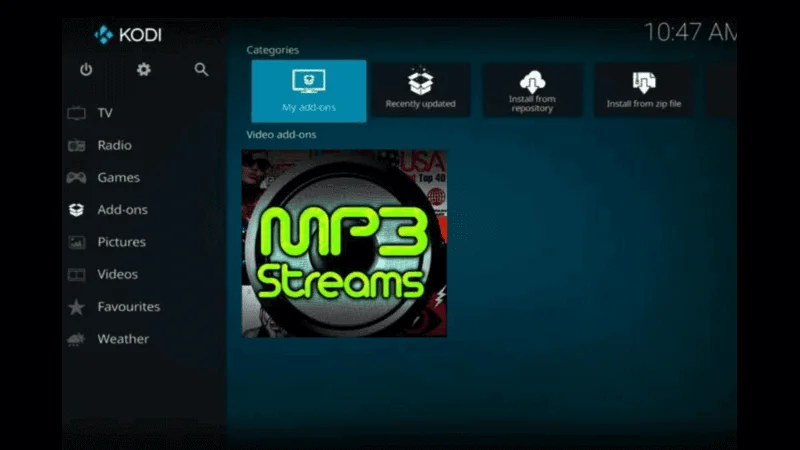This screenshot has width=800, height=450.
Task: Open the Favourites list
Action: click(129, 307)
